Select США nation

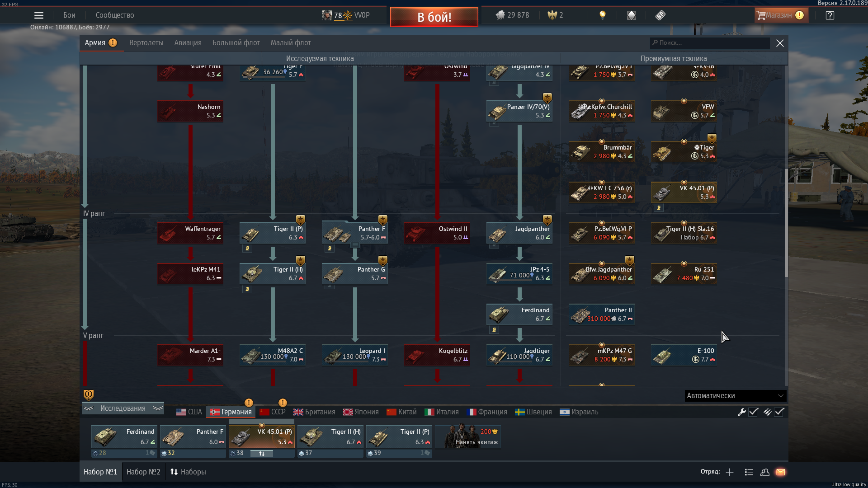point(189,412)
